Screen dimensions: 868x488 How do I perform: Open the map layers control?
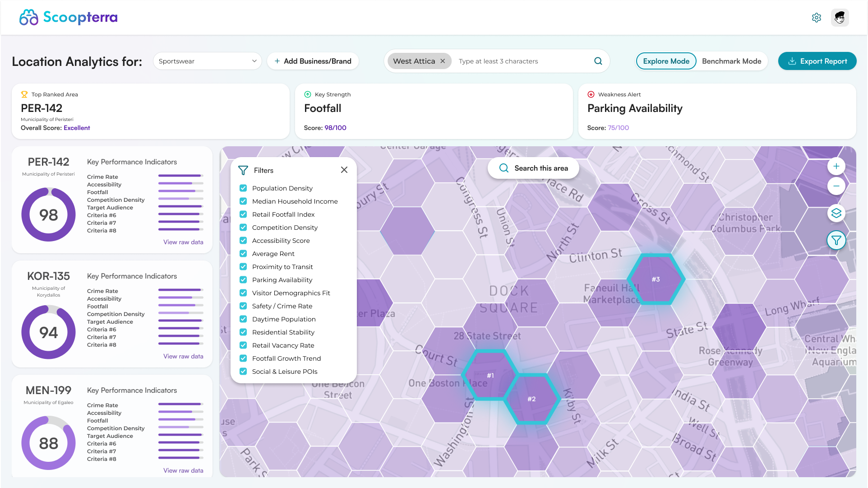click(836, 213)
